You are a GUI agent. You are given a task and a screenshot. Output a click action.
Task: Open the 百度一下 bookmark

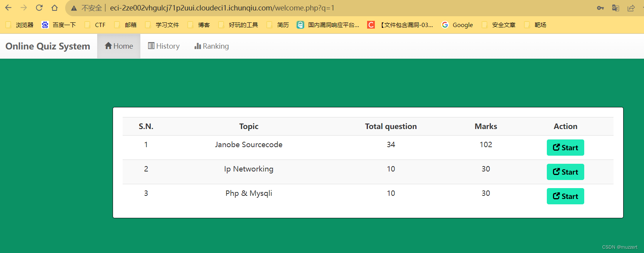(59, 25)
